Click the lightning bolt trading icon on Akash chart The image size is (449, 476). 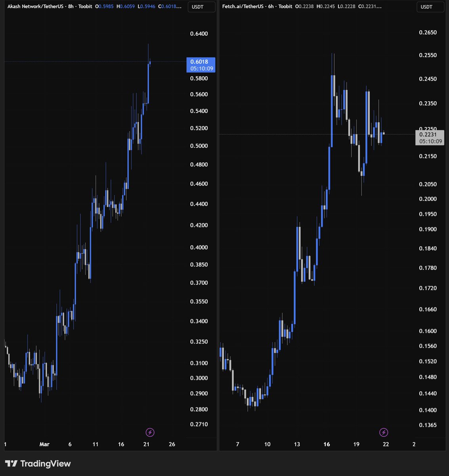pyautogui.click(x=150, y=432)
